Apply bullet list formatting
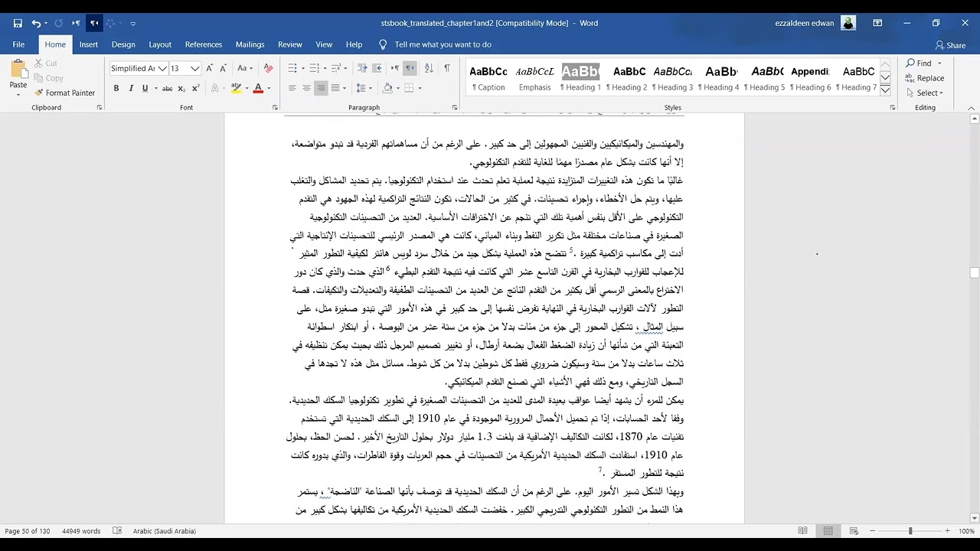 292,68
